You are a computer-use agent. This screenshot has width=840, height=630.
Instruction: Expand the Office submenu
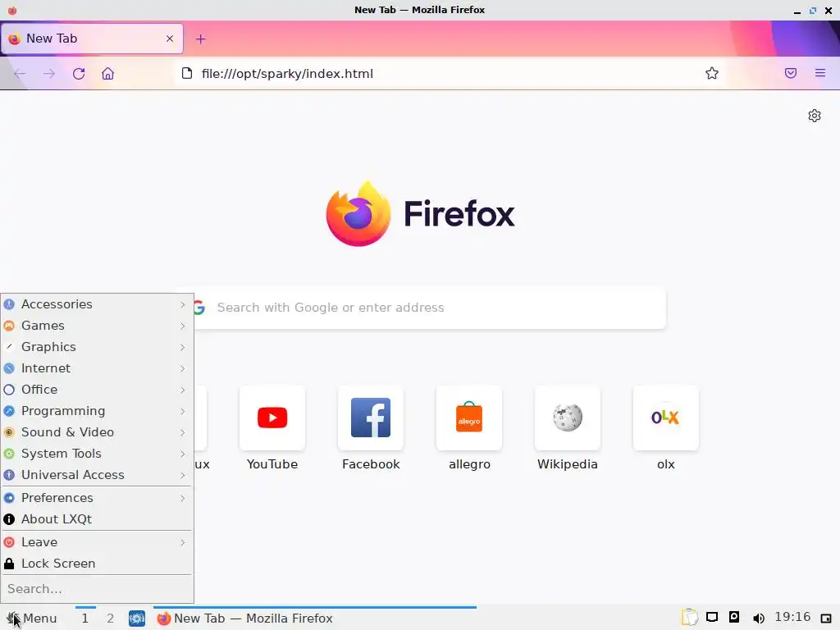click(x=97, y=390)
